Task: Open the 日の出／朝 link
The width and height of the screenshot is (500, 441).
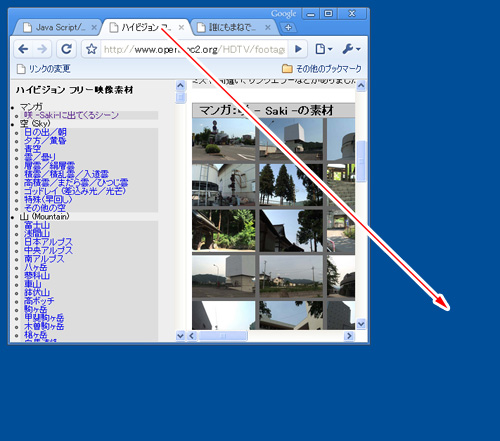Action: click(45, 132)
